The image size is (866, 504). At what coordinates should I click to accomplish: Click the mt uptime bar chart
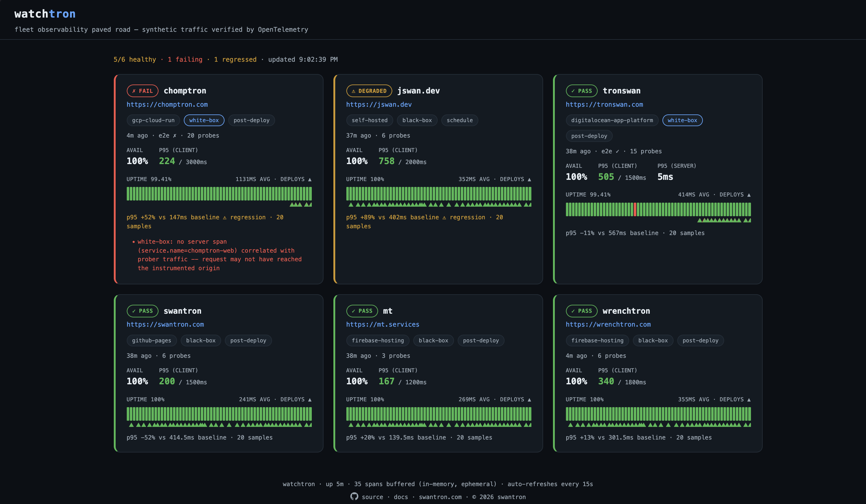pos(439,414)
